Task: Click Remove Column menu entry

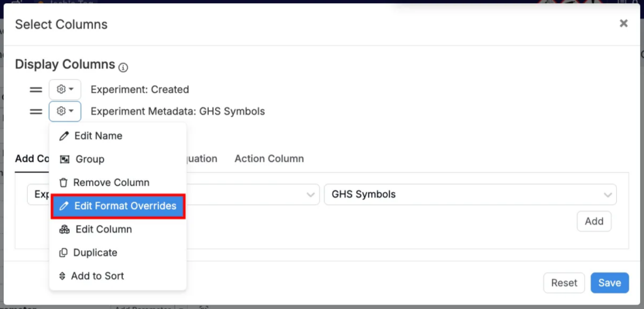Action: [x=111, y=183]
